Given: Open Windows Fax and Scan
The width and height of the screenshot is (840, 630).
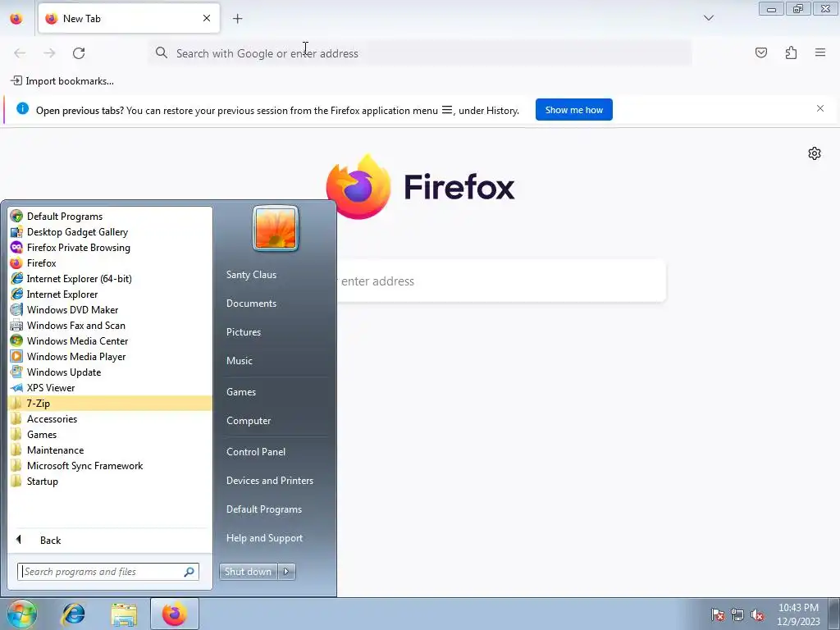Looking at the screenshot, I should click(x=110, y=325).
